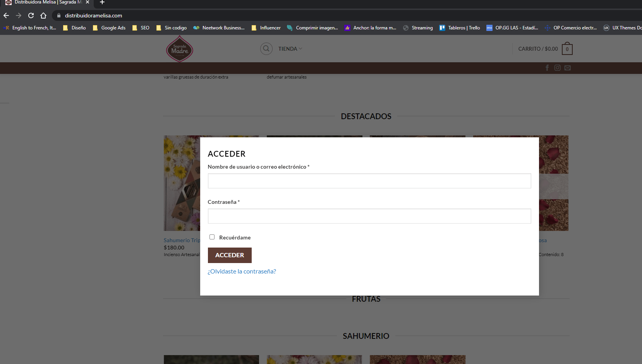Viewport: 642px width, 364px height.
Task: Click the ACCEDER submit button
Action: click(230, 255)
